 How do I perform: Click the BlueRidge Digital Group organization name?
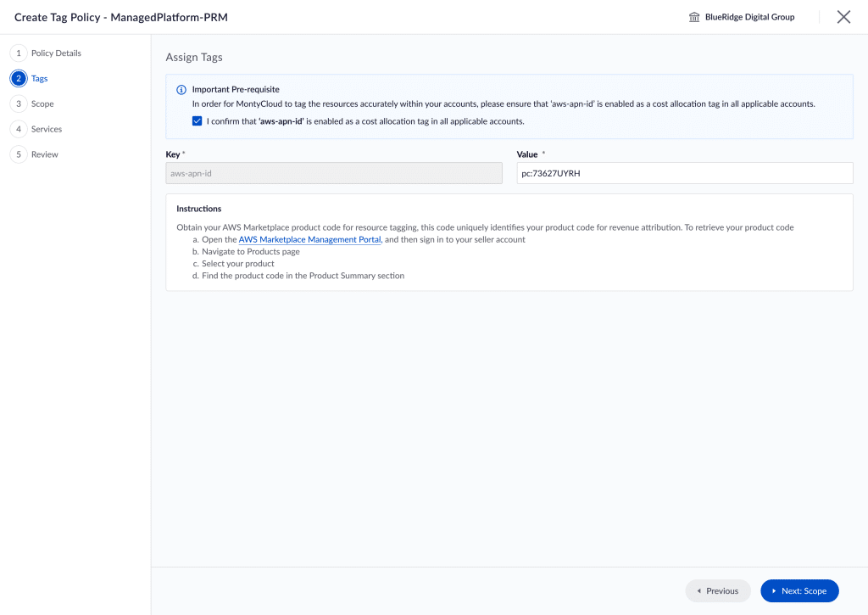point(749,17)
